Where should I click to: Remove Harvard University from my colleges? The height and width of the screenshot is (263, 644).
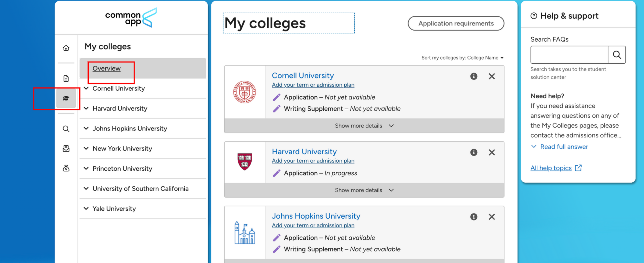492,152
